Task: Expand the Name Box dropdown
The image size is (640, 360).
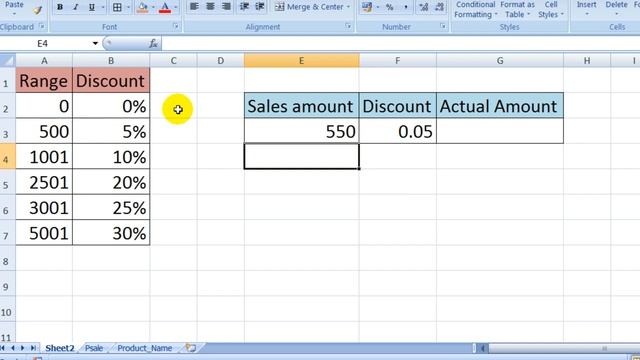Action: point(95,43)
